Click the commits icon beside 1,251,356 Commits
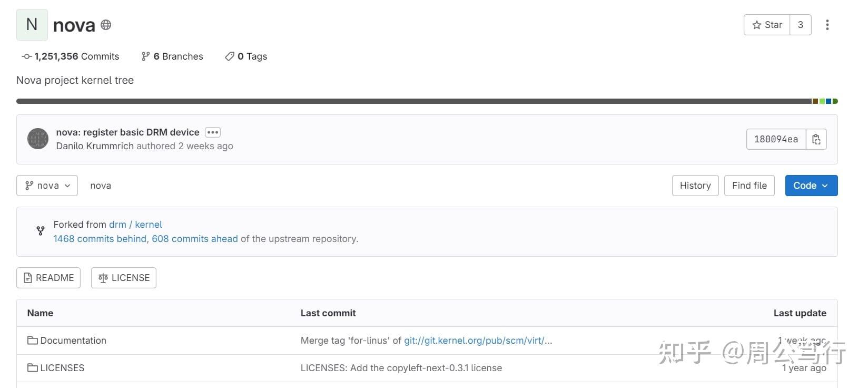The height and width of the screenshot is (388, 868). tap(25, 56)
